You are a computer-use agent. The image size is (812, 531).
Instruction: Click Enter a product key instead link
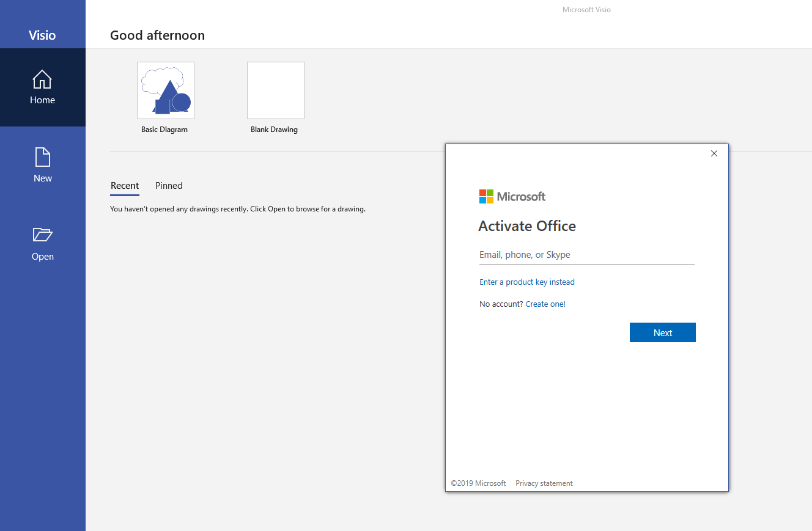(527, 282)
